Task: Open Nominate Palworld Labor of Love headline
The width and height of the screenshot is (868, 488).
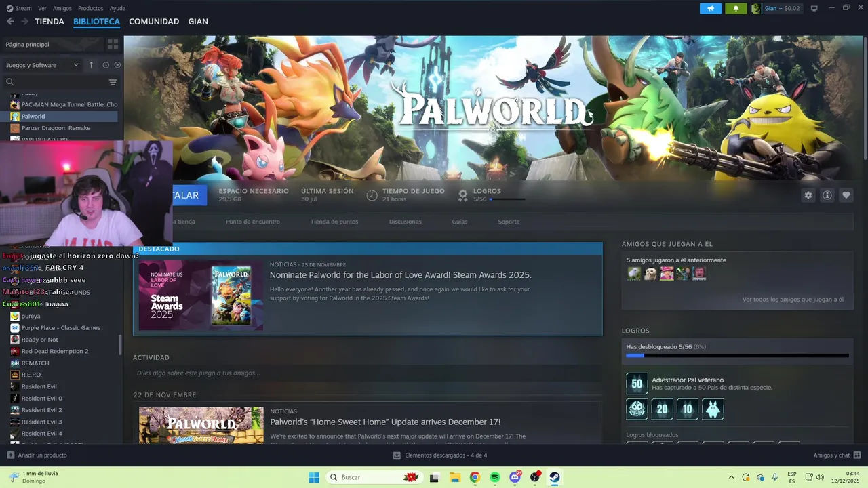Action: coord(400,275)
